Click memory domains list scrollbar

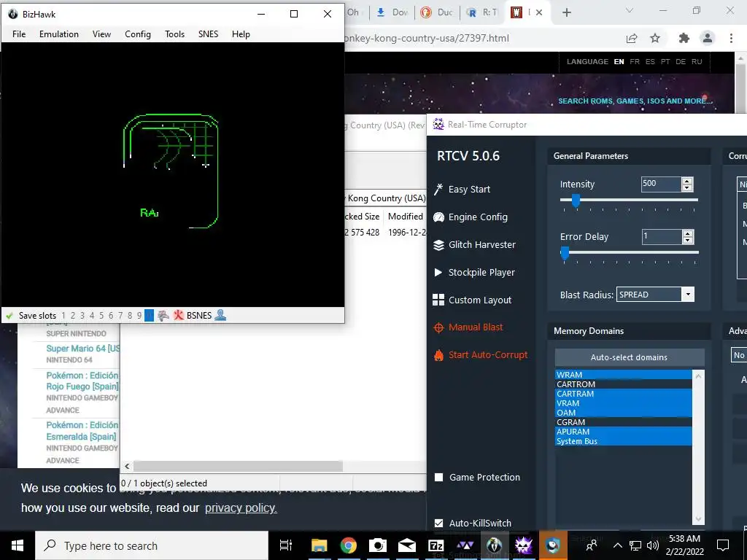click(698, 448)
